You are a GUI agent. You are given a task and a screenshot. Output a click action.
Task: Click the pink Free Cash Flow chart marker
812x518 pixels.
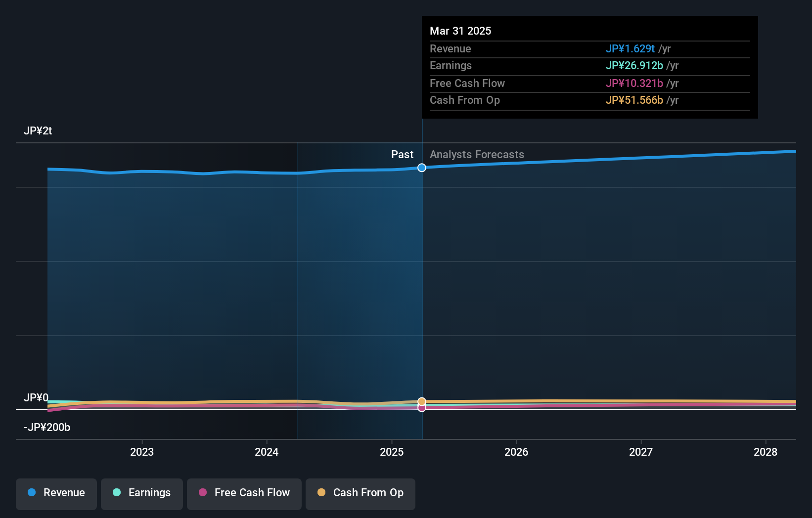click(422, 408)
